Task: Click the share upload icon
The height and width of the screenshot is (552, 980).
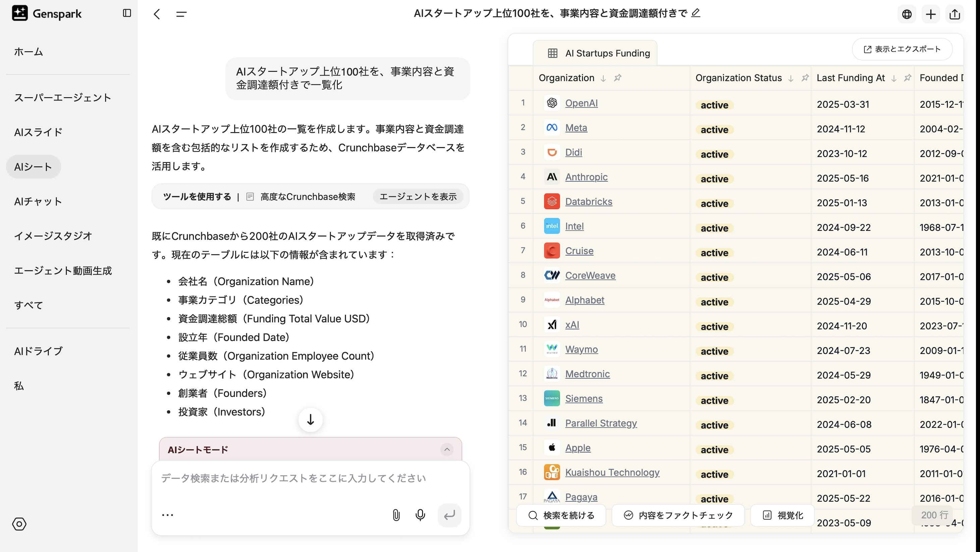Action: (955, 14)
